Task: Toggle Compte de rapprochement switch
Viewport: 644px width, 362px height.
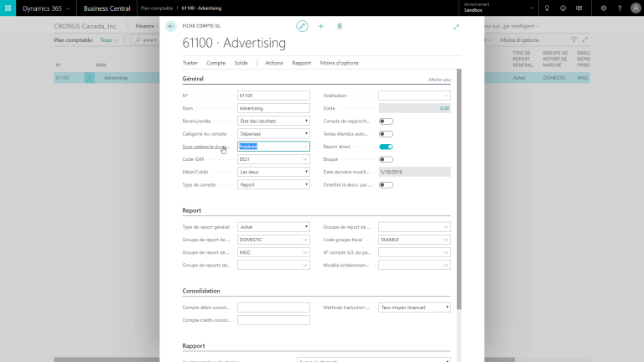Action: click(386, 121)
